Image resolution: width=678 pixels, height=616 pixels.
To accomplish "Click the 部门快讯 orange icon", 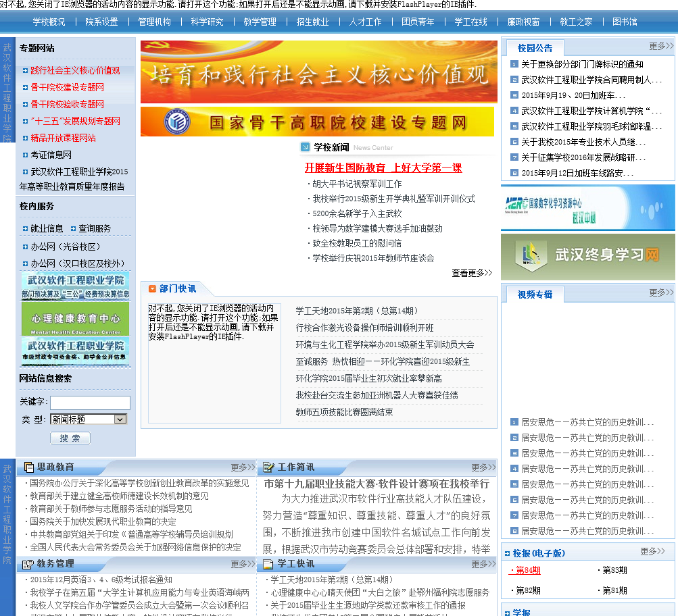I will pyautogui.click(x=152, y=288).
